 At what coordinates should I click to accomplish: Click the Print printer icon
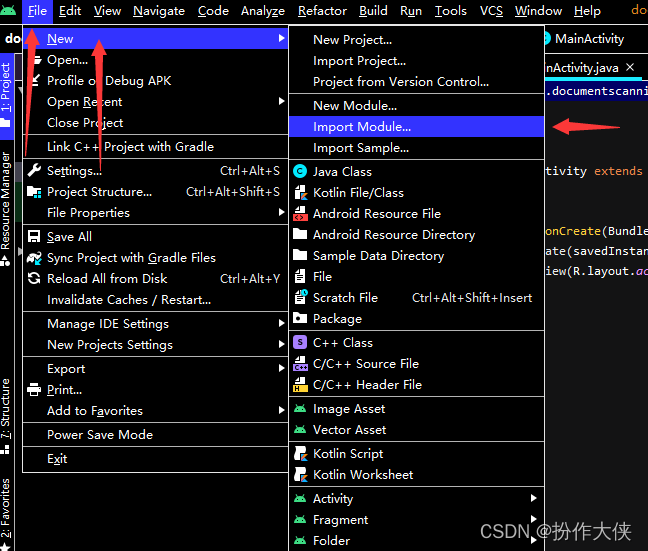point(34,389)
